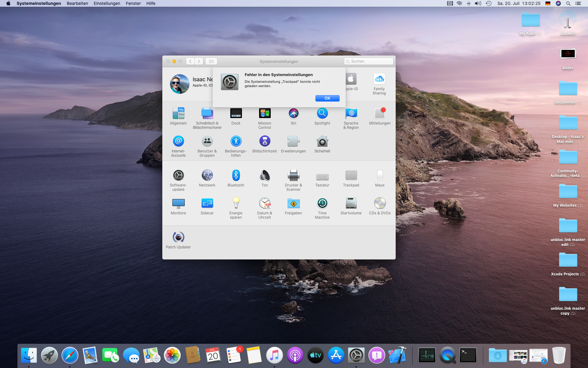Open the Fenster menu
Viewport: 588px width, 368px height.
point(133,3)
